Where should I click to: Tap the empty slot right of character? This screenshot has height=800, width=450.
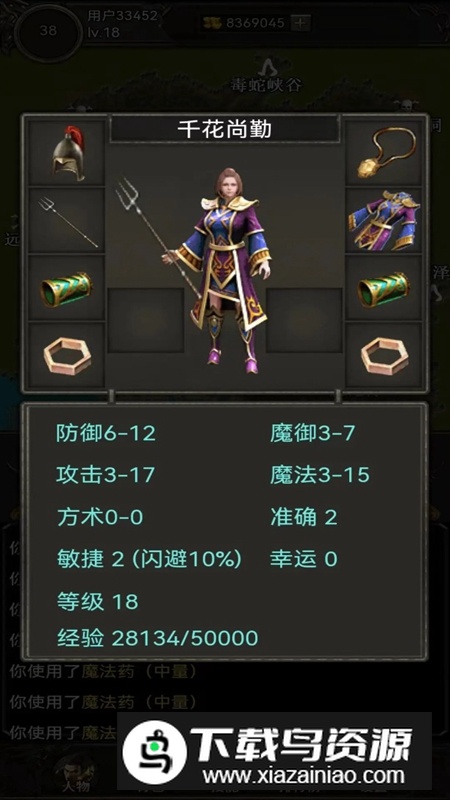(304, 320)
